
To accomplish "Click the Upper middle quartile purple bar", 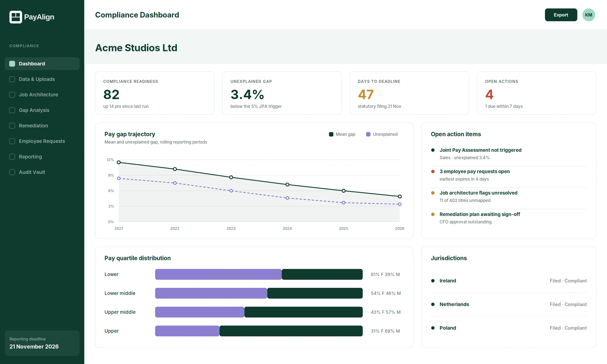I will (x=200, y=312).
